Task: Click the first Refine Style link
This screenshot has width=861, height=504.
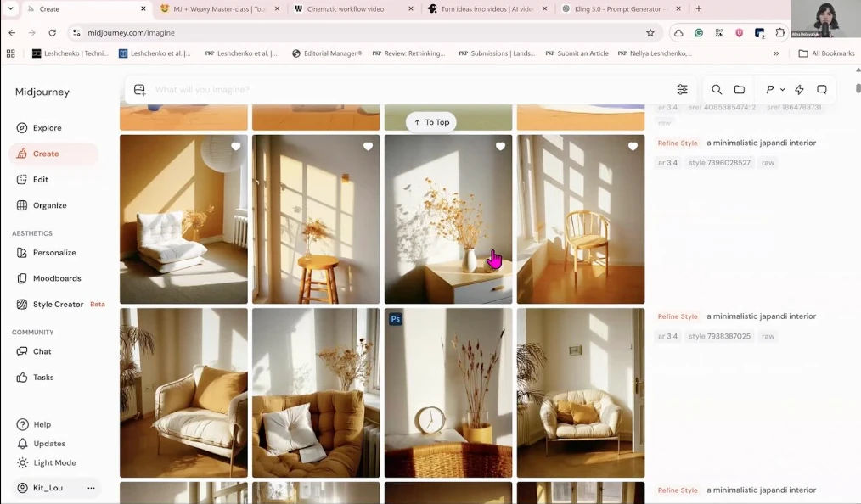Action: tap(678, 143)
